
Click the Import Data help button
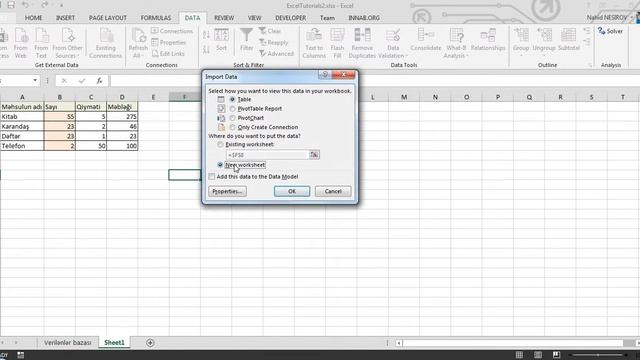(325, 75)
